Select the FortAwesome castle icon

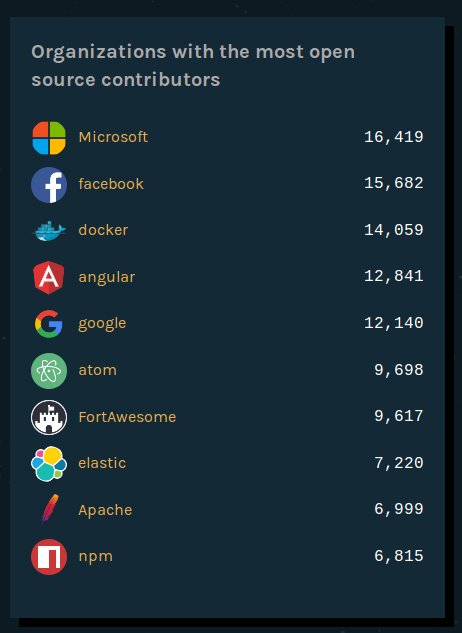(49, 417)
